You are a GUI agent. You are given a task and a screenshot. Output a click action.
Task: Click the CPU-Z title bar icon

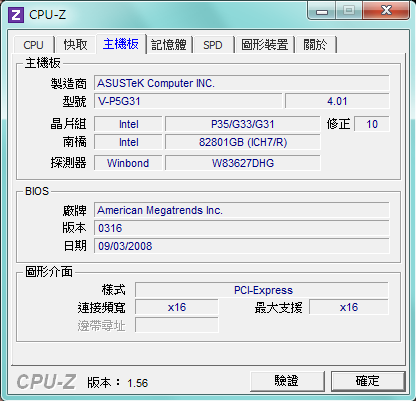pos(16,15)
